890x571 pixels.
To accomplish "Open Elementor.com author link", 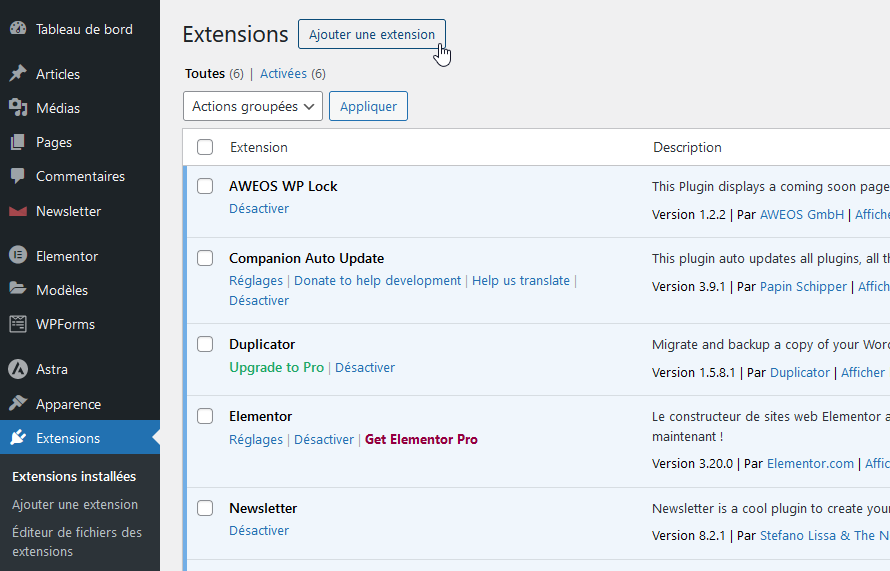I will pos(810,463).
